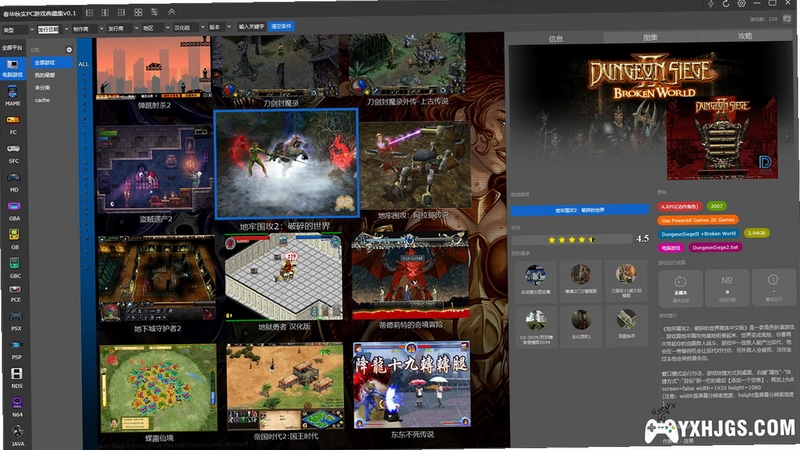800x450 pixels.
Task: Switch to the 信息 info tab
Action: 556,38
